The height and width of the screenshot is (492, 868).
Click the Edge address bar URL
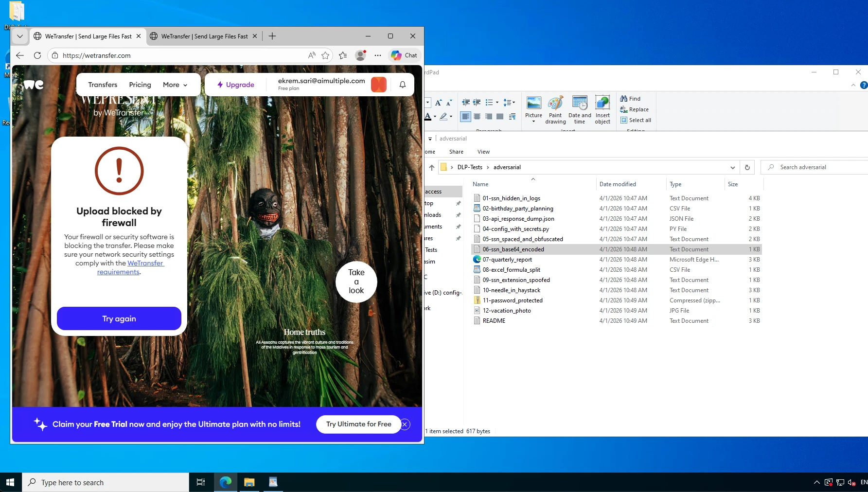coord(97,55)
